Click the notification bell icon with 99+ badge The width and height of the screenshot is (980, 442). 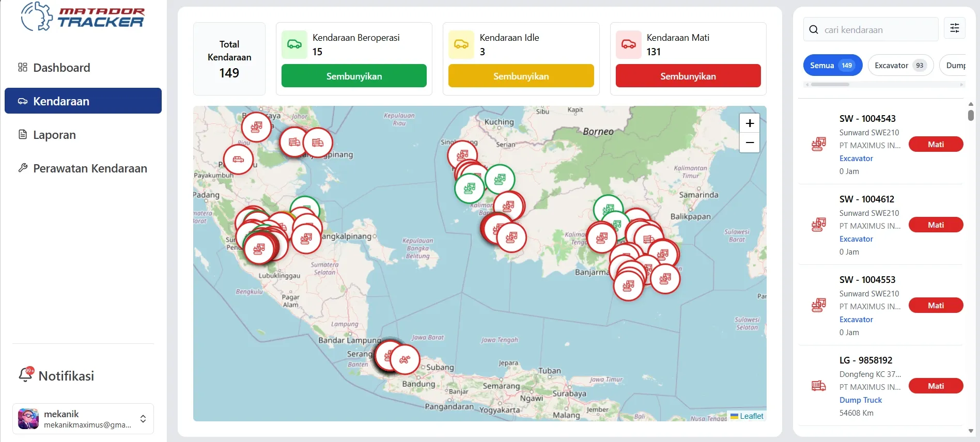point(26,374)
